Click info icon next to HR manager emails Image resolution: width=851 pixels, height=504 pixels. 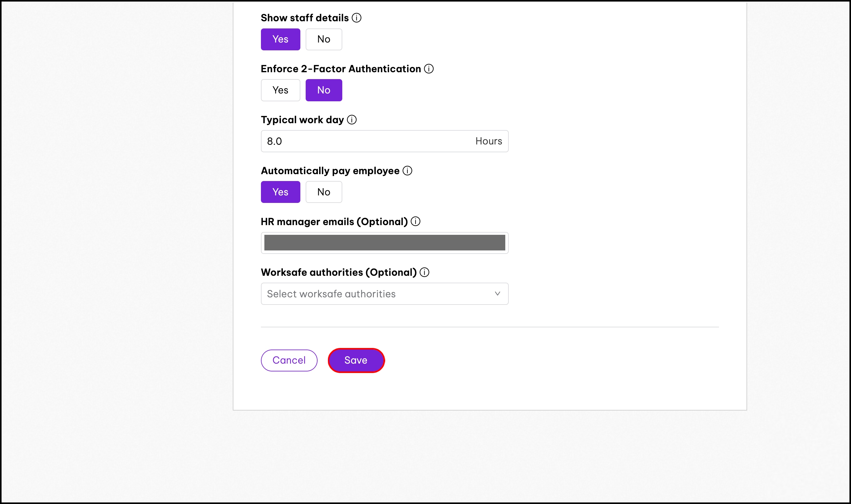tap(415, 221)
